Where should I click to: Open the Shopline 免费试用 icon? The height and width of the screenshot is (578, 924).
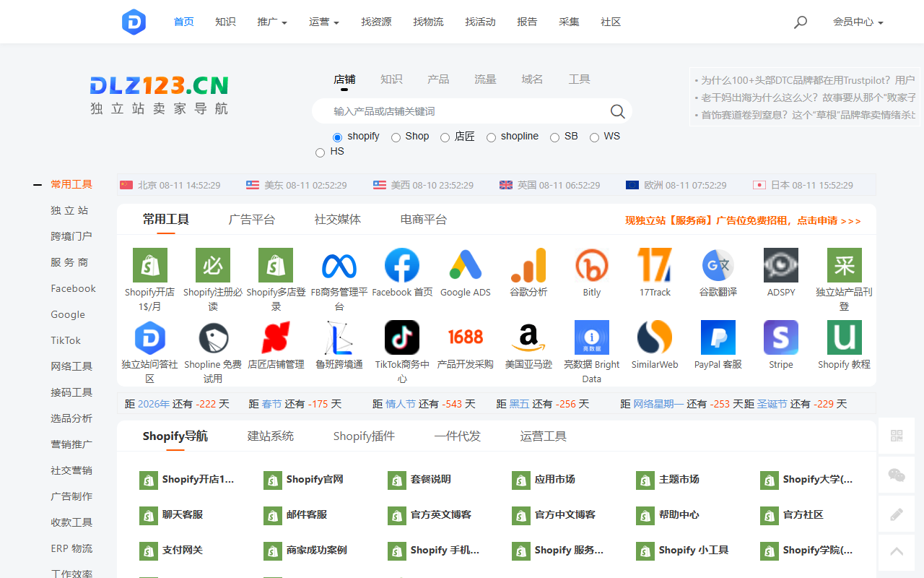pos(213,337)
